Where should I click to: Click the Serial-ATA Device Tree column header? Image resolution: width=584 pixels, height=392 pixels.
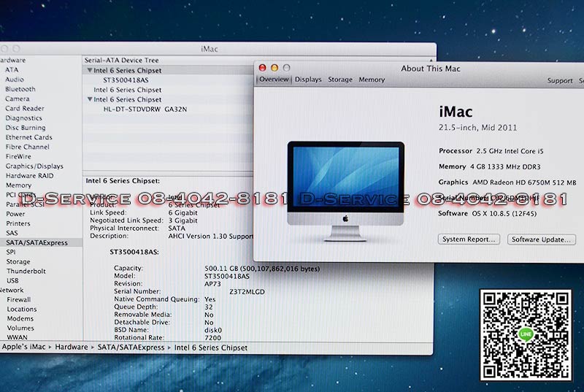[x=121, y=60]
